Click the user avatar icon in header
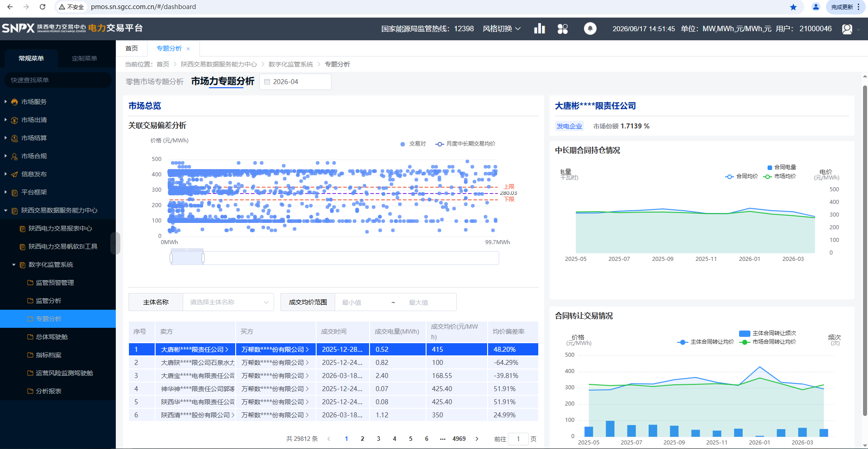The height and width of the screenshot is (449, 868). click(847, 29)
